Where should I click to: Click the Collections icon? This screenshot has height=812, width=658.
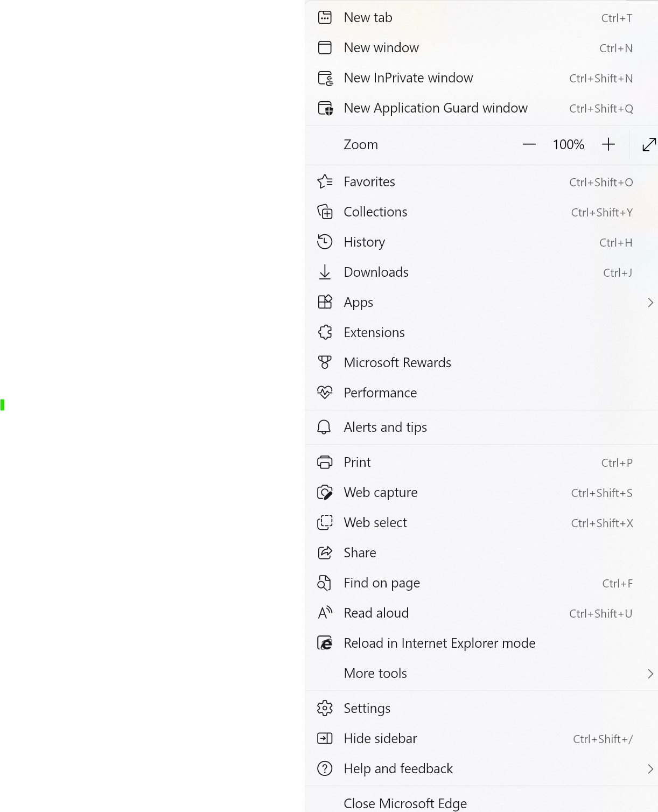(x=325, y=212)
